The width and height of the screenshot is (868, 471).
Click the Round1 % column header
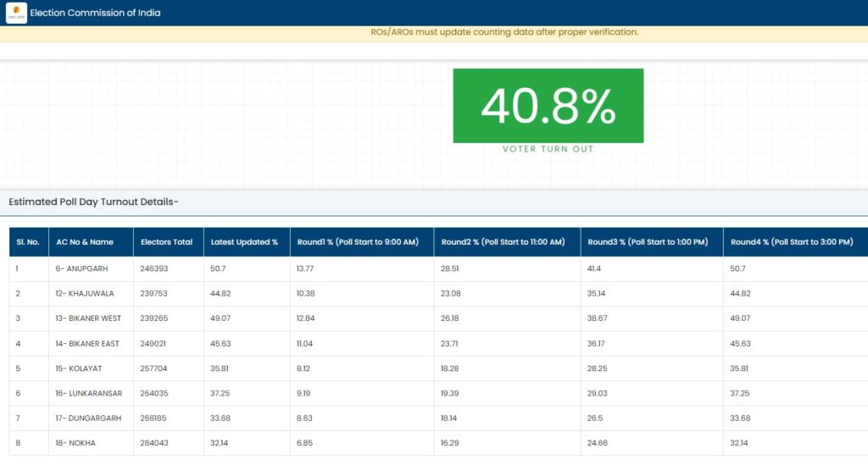coord(362,242)
